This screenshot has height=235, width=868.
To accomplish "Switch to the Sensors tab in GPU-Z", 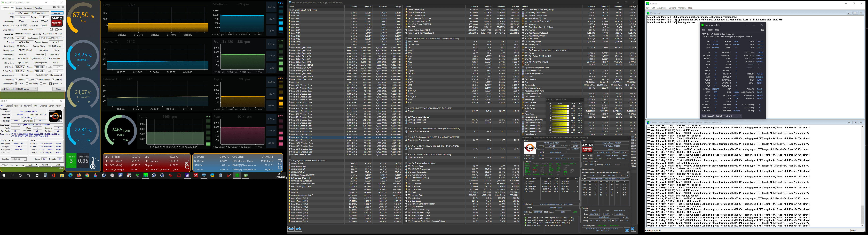I will [19, 8].
